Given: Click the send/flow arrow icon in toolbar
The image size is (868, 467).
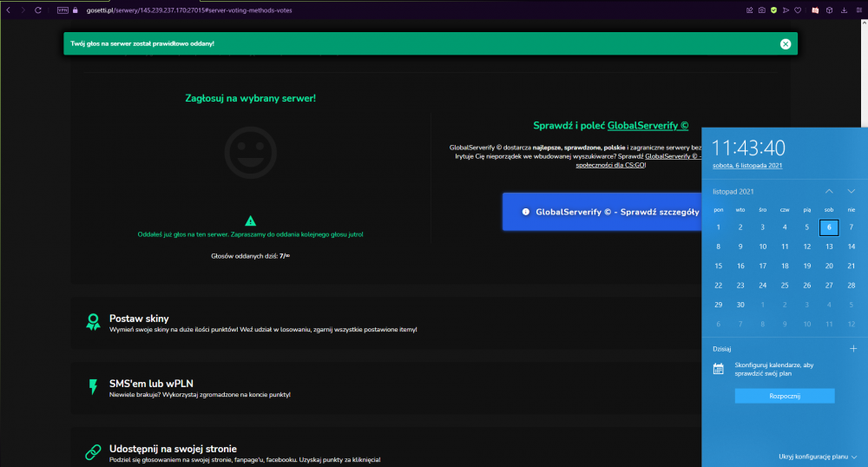Looking at the screenshot, I should 786,10.
